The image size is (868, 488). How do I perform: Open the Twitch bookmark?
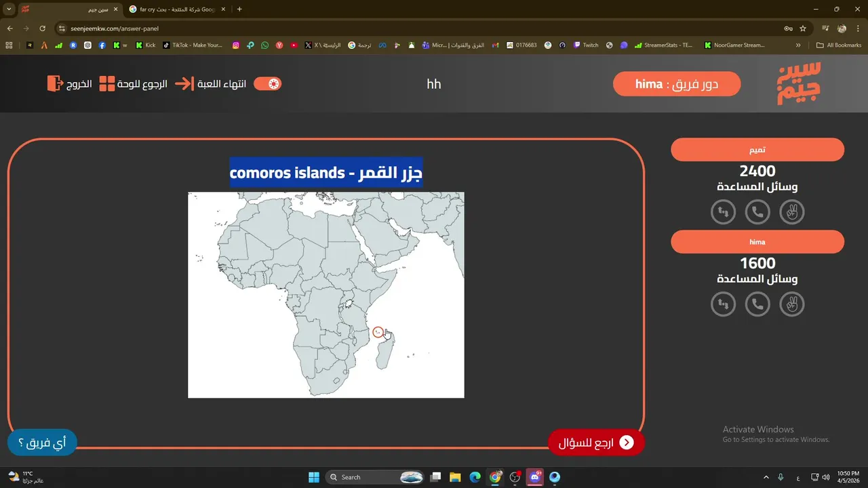(x=586, y=45)
